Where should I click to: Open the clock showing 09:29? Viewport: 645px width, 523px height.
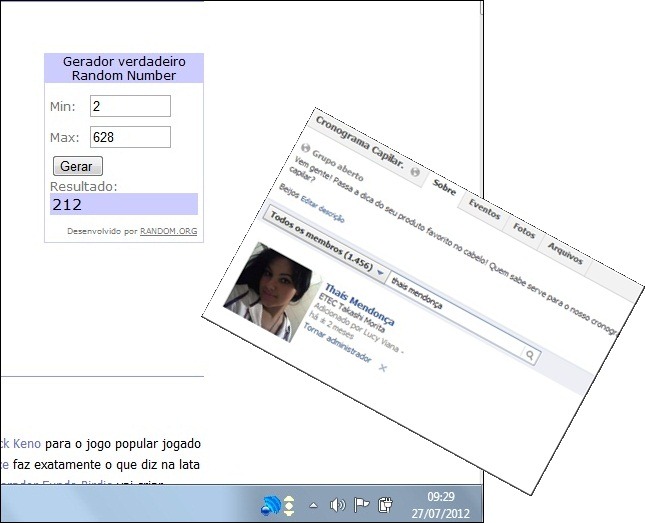tap(441, 497)
